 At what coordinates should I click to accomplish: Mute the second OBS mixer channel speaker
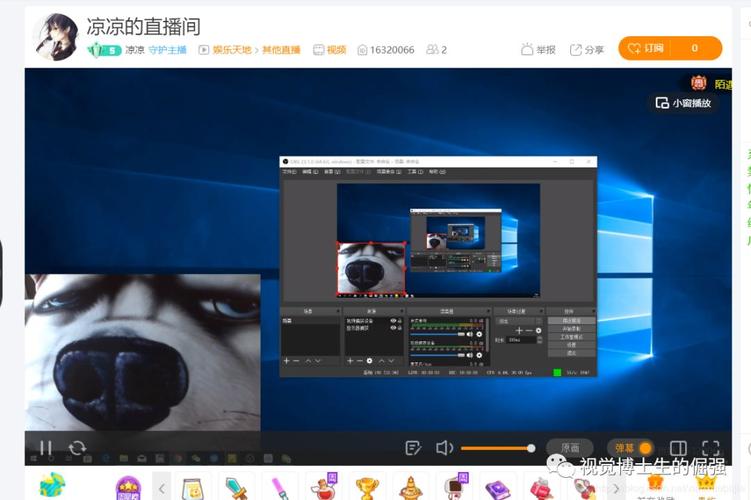470,355
